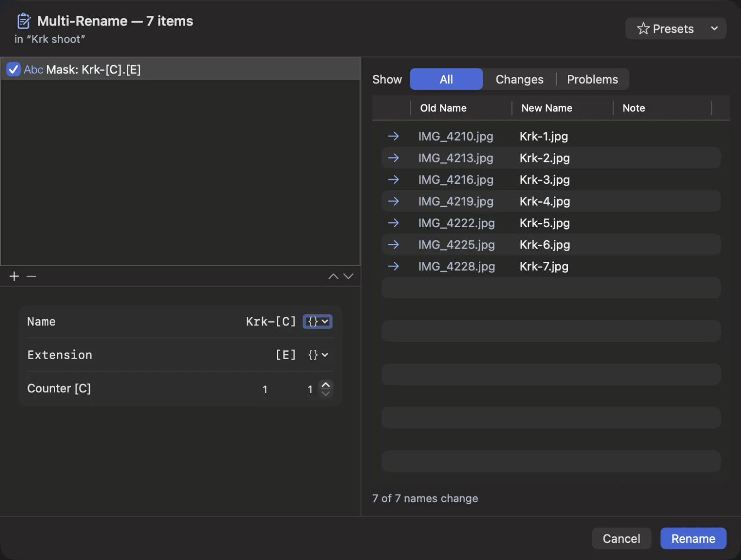Remove selected rule with minus button
741x560 pixels.
[31, 276]
